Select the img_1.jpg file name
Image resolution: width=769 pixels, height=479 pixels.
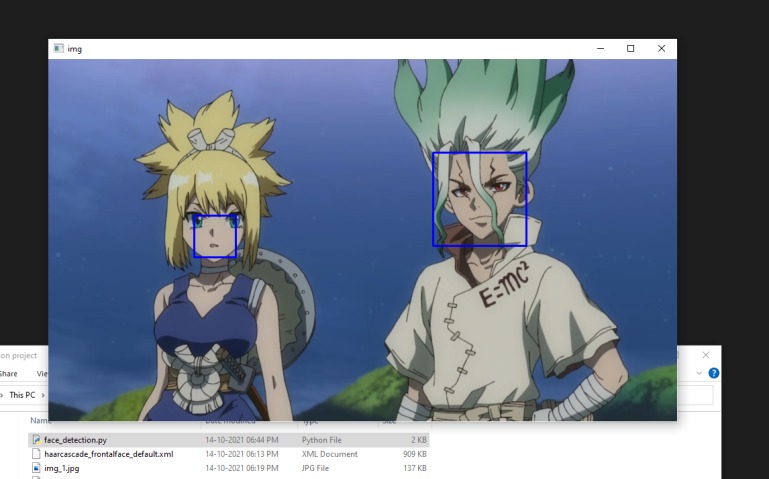(x=62, y=468)
